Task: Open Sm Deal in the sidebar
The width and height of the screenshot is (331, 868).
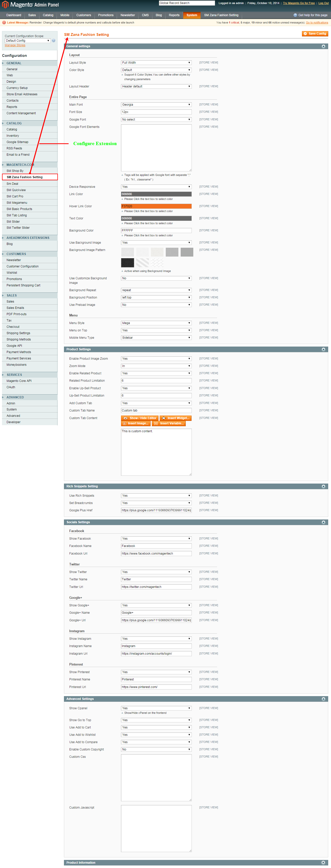Action: 12,184
